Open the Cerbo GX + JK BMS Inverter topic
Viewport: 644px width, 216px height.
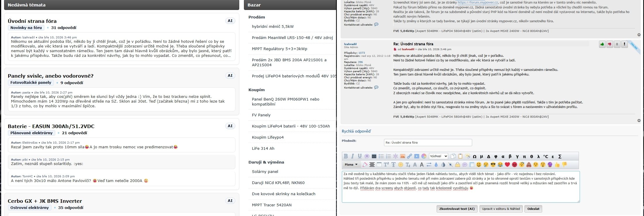pyautogui.click(x=45, y=201)
